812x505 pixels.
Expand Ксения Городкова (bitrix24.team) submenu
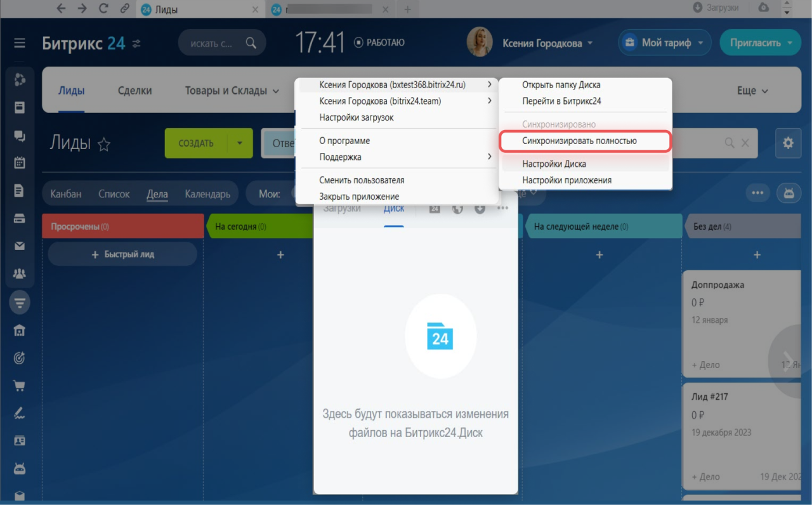pos(397,101)
